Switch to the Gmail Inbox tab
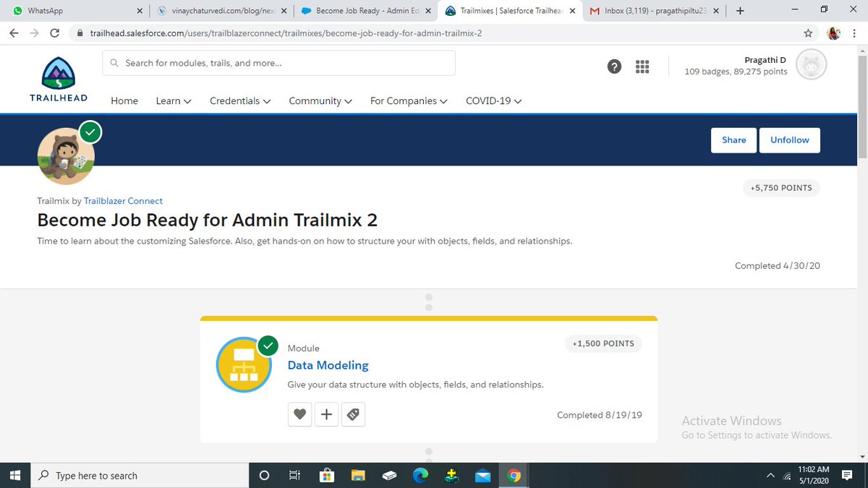 point(655,11)
